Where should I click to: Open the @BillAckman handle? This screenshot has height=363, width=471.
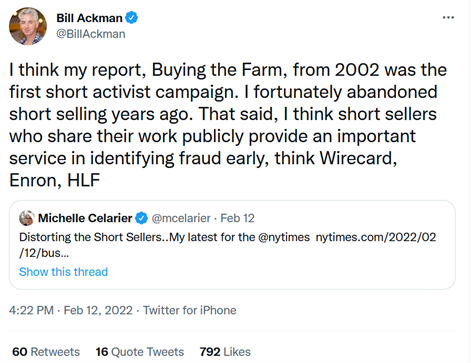point(91,34)
